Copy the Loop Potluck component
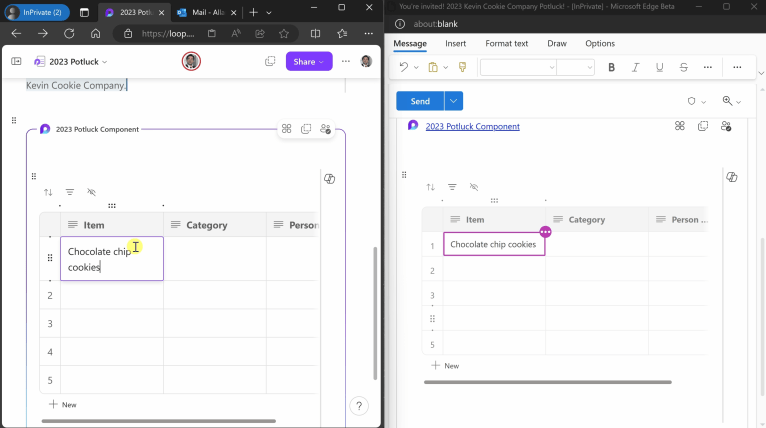The height and width of the screenshot is (428, 766). click(306, 129)
